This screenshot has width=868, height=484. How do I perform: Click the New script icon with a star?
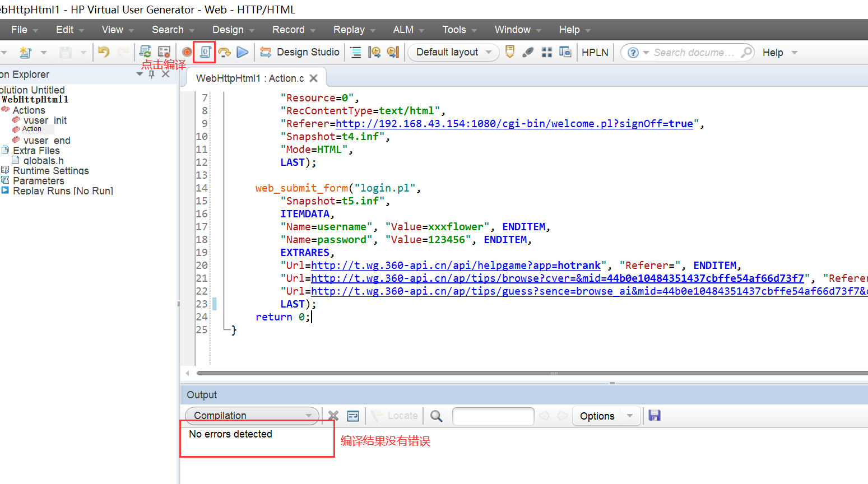tap(25, 52)
